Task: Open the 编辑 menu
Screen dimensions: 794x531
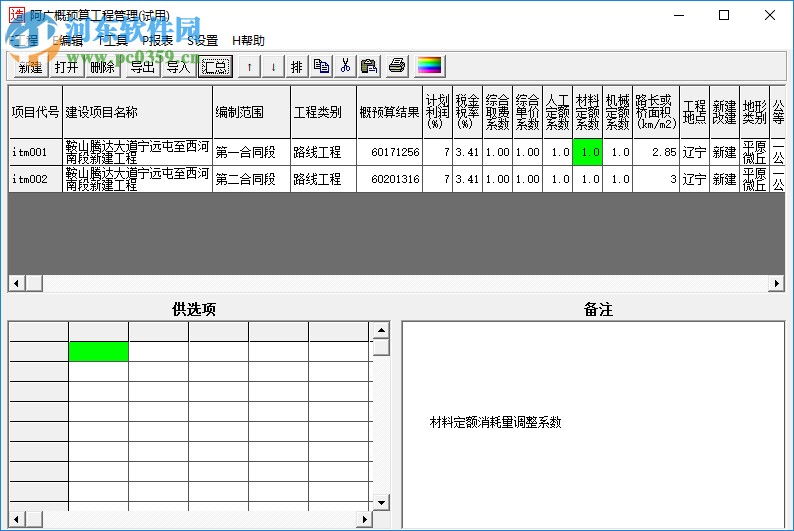Action: [x=68, y=40]
